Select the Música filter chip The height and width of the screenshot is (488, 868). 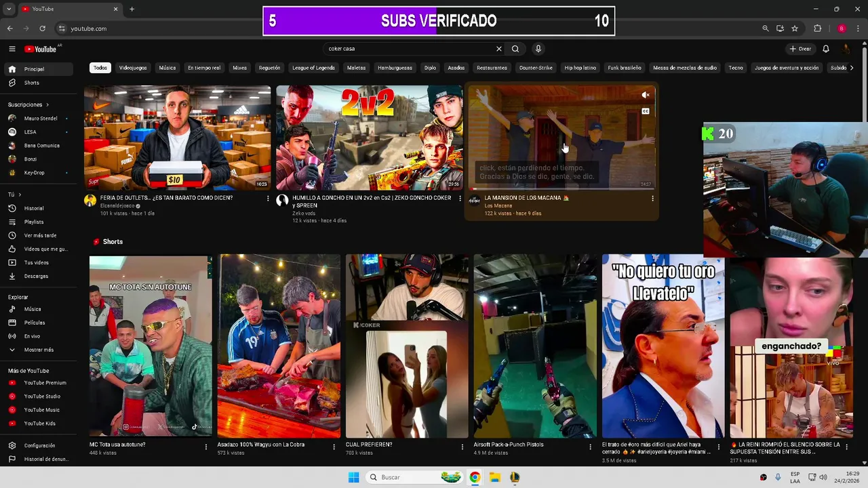167,68
